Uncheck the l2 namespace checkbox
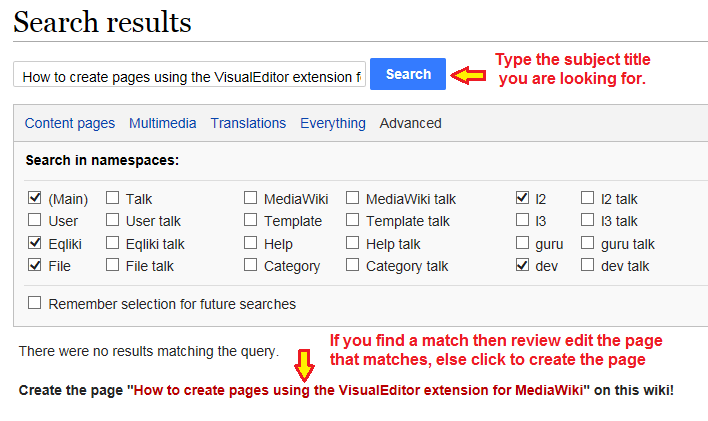This screenshot has width=708, height=421. 522,198
